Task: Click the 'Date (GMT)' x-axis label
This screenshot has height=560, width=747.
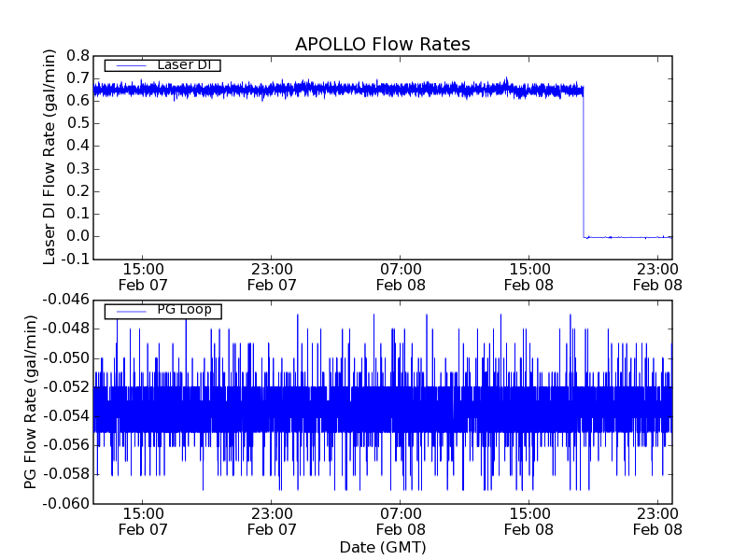Action: 383,547
